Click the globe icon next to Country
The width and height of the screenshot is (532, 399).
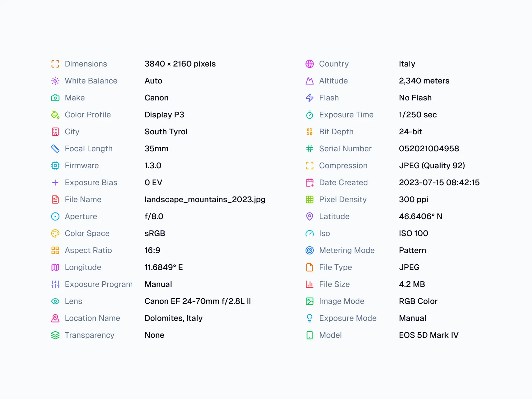(310, 64)
